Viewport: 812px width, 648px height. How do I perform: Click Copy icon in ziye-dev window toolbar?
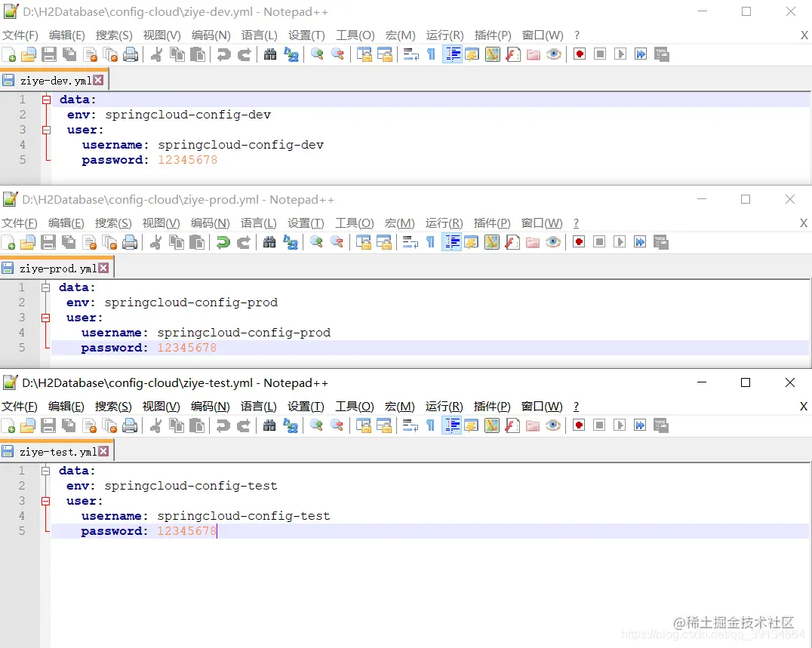click(177, 54)
